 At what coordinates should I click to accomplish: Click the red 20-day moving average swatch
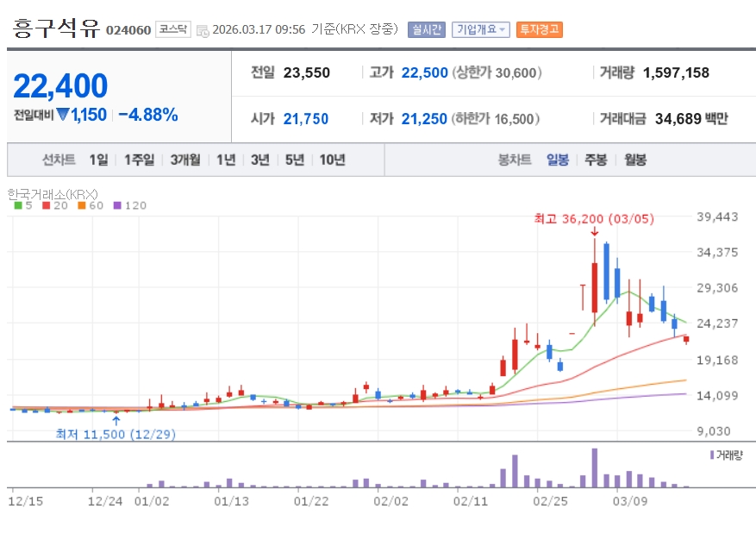coord(47,205)
